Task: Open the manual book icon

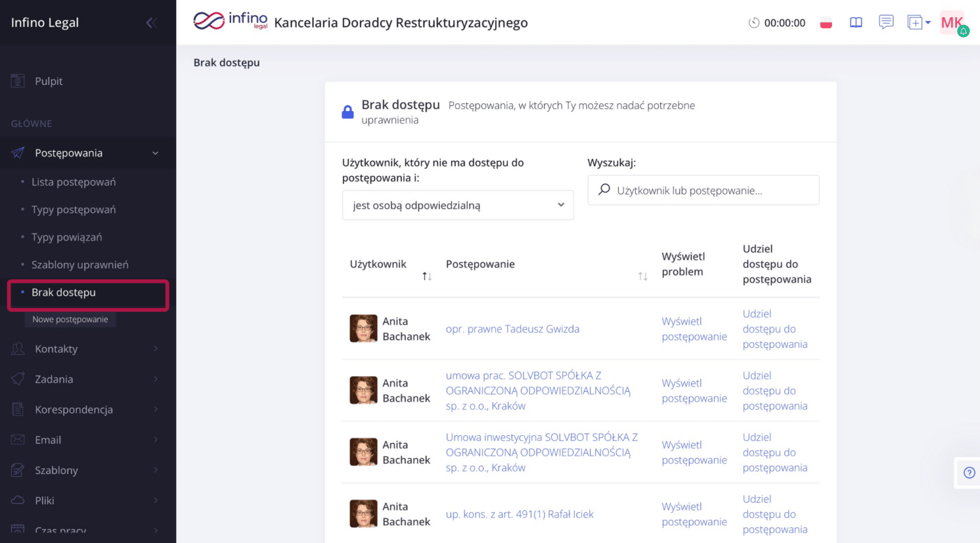Action: [856, 23]
